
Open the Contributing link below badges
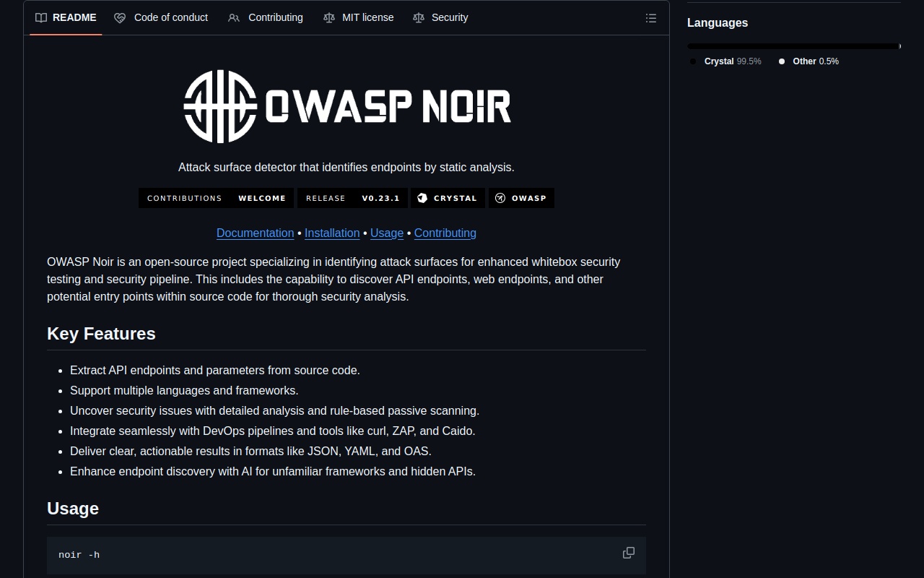click(x=445, y=233)
